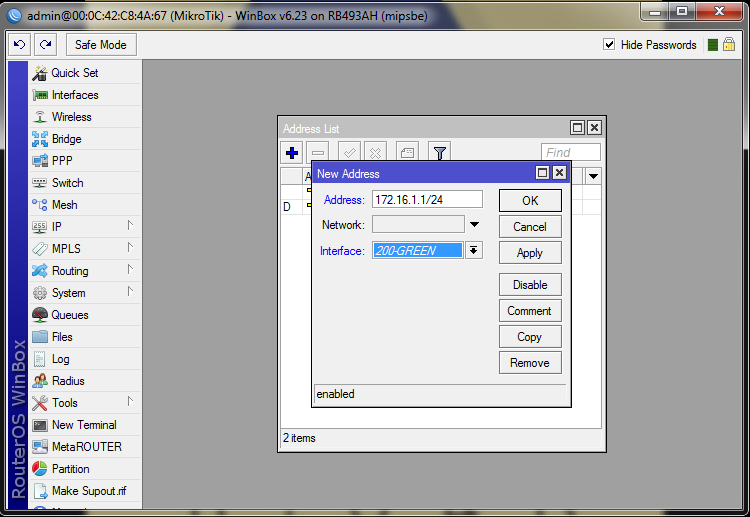Open the Mesh section
The height and width of the screenshot is (517, 750).
click(86, 205)
